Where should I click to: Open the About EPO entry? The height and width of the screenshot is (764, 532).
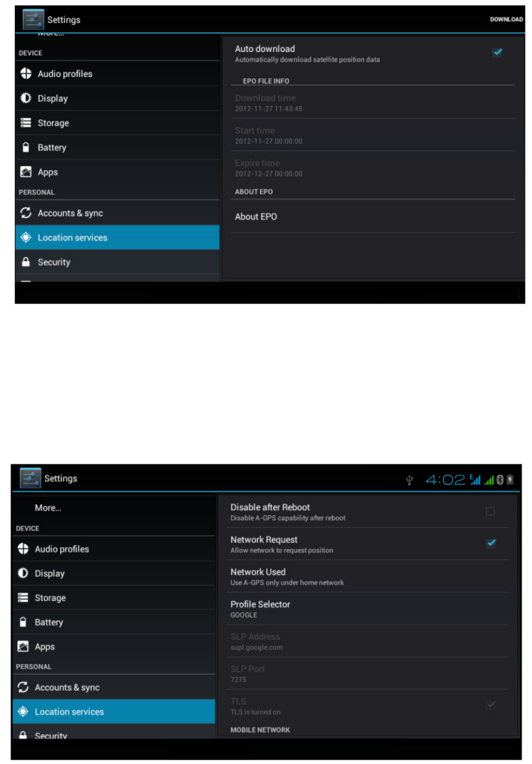373,216
